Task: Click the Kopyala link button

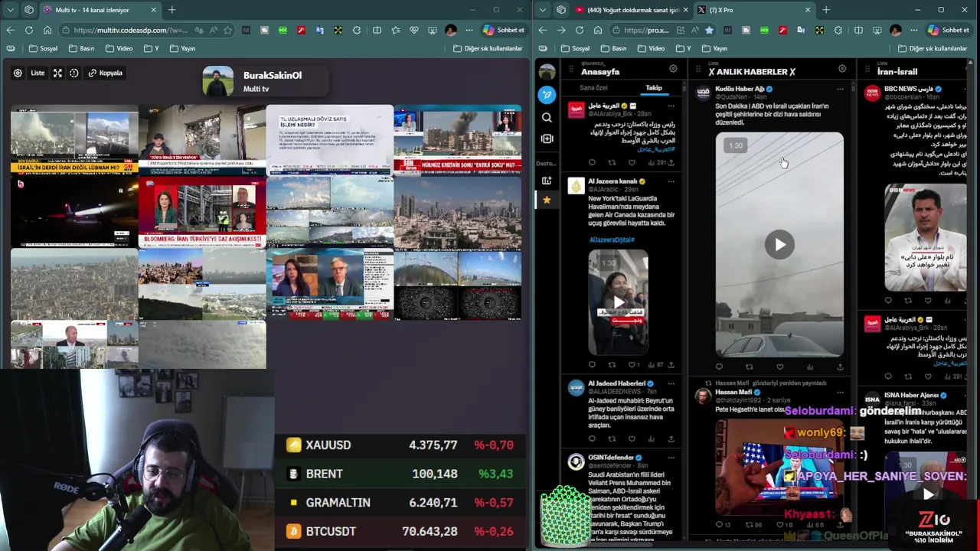Action: click(106, 73)
